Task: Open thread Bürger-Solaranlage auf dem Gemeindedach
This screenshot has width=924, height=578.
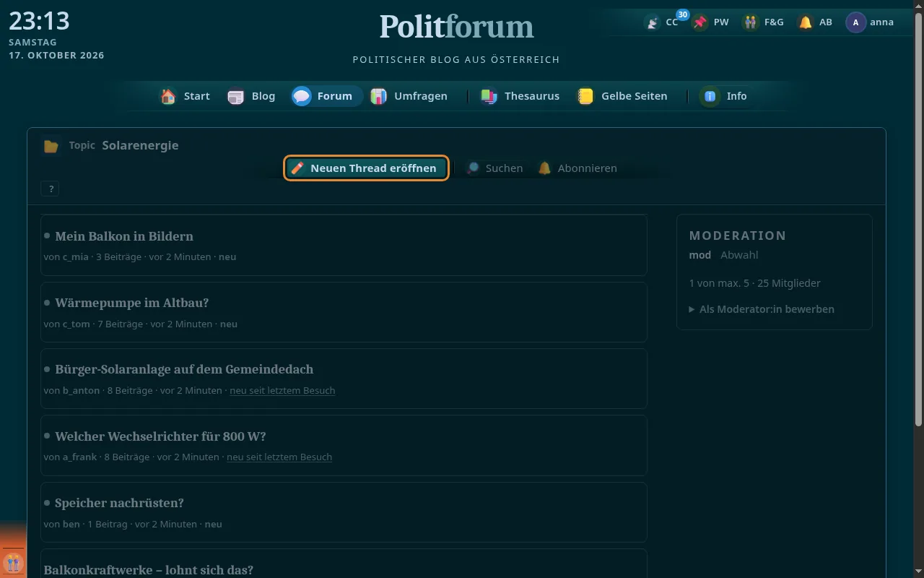Action: [x=184, y=369]
